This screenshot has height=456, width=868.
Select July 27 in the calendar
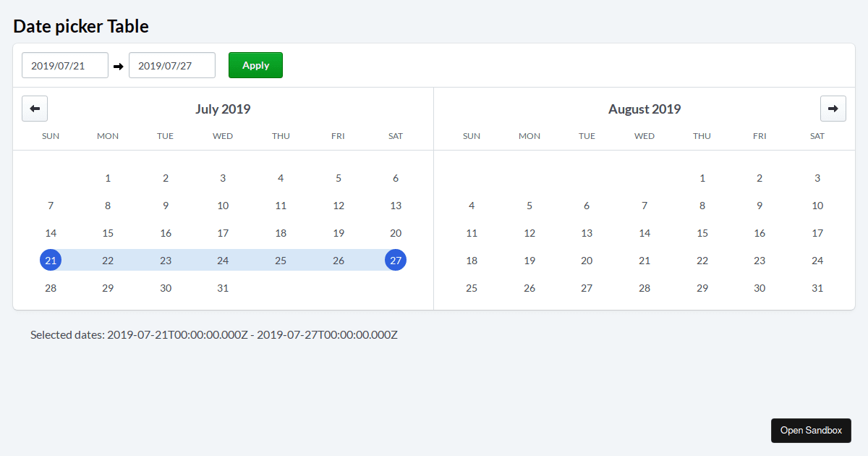pyautogui.click(x=396, y=260)
